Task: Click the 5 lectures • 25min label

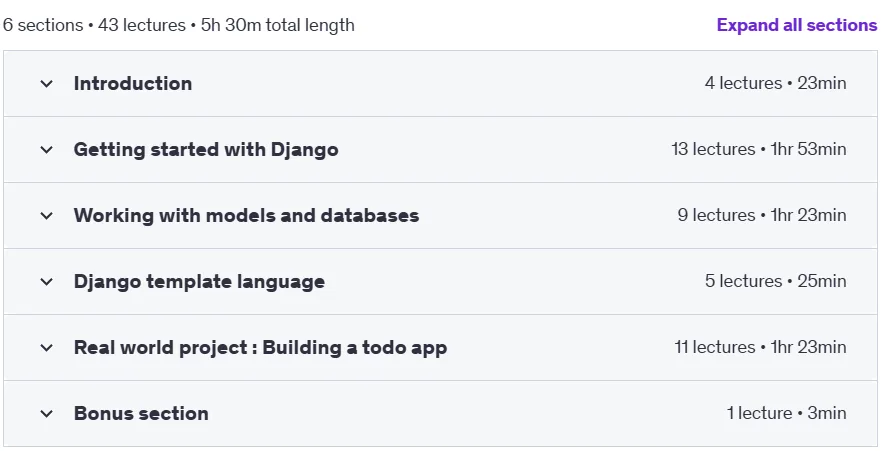Action: [775, 281]
